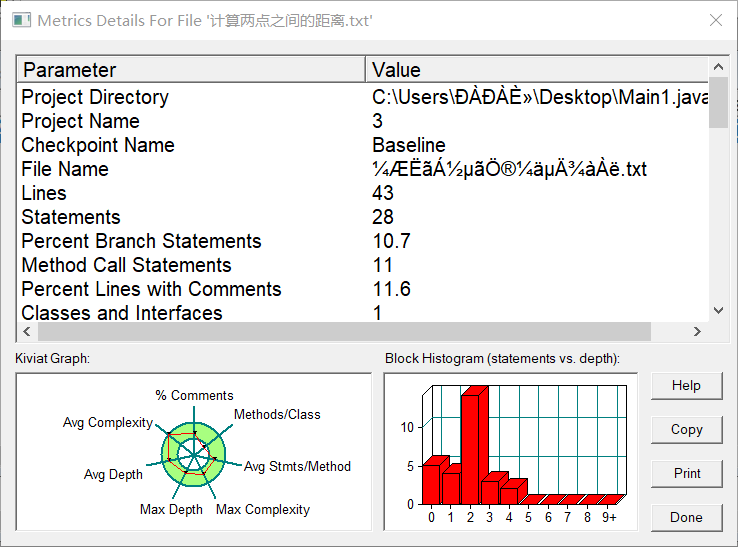
Task: Select the Project Name row
Action: 362,121
